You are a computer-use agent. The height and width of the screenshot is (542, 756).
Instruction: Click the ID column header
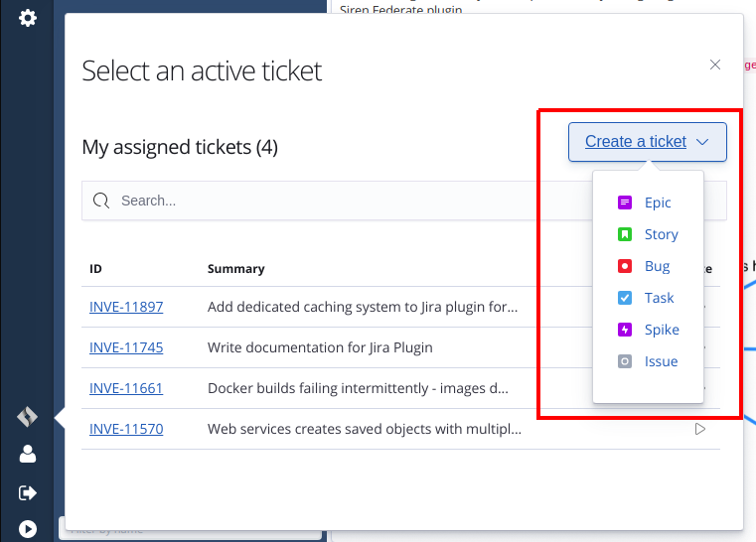(95, 268)
